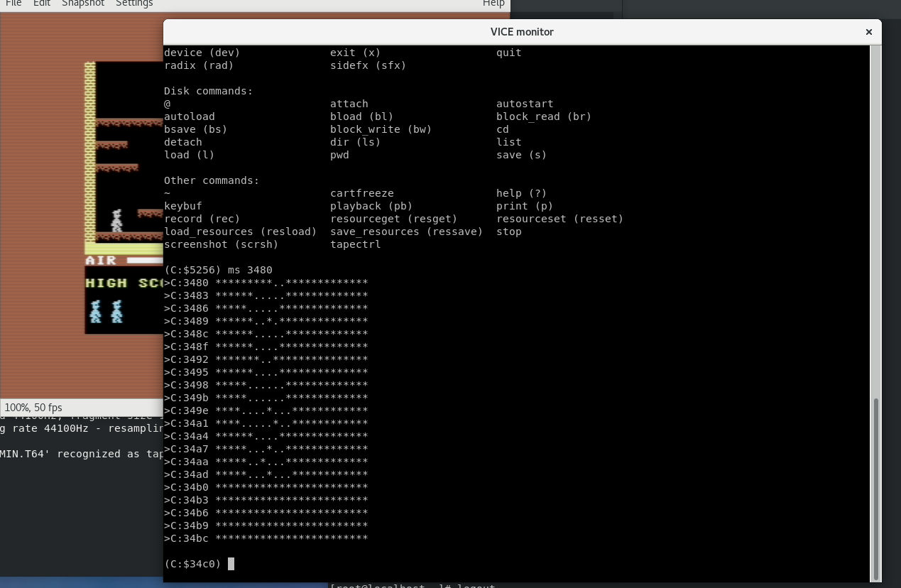This screenshot has height=588, width=901.
Task: Click the first remaining life icon
Action: tap(96, 311)
